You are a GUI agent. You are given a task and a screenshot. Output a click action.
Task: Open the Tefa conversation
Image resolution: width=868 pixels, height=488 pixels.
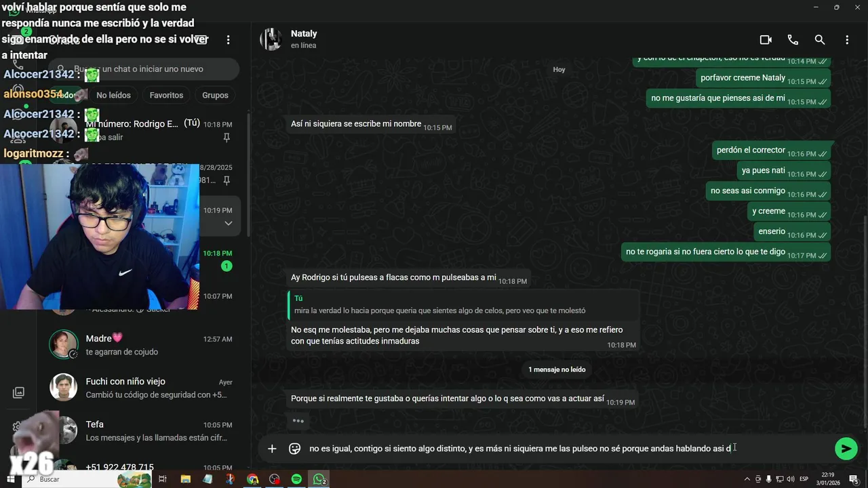tap(142, 430)
